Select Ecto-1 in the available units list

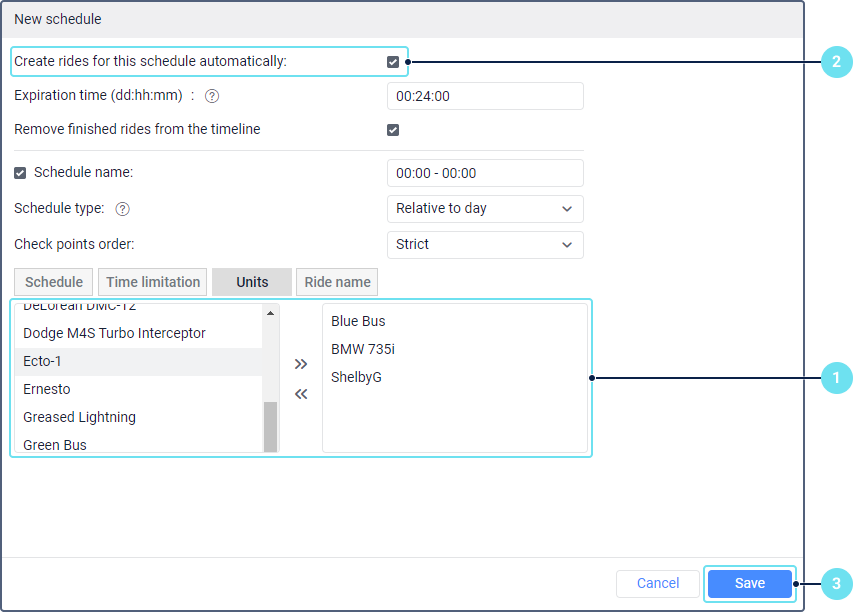(138, 361)
